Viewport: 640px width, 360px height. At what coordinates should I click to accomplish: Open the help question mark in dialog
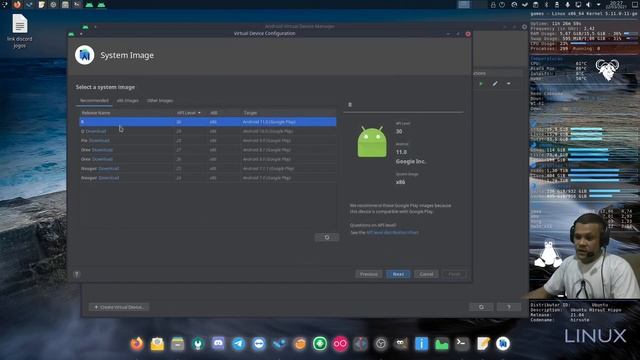coord(76,274)
